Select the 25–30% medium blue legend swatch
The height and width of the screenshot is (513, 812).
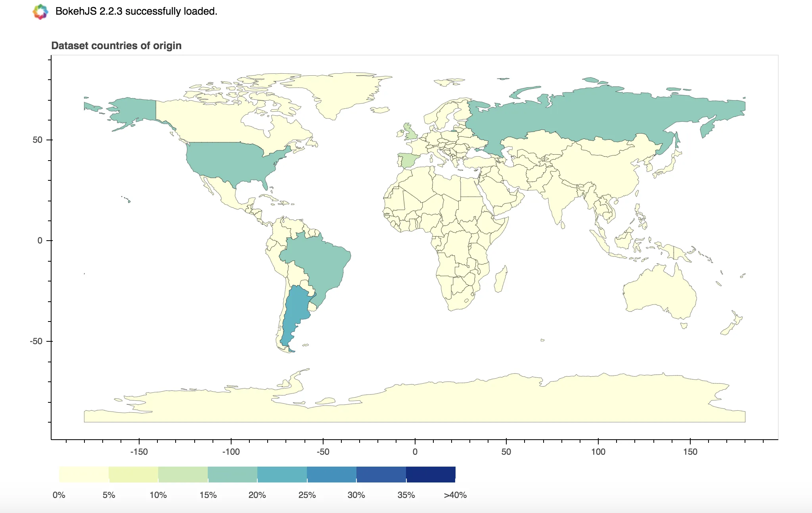point(331,475)
